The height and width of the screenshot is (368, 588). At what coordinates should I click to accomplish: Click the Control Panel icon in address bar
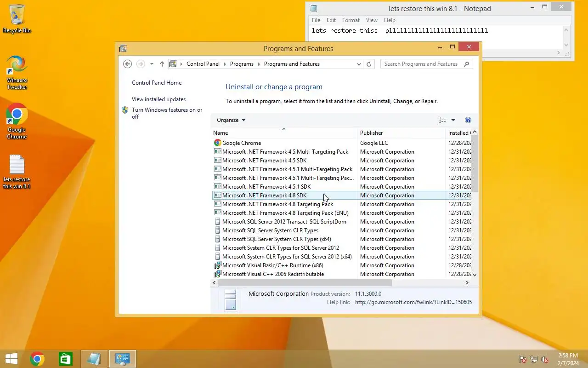tap(173, 64)
